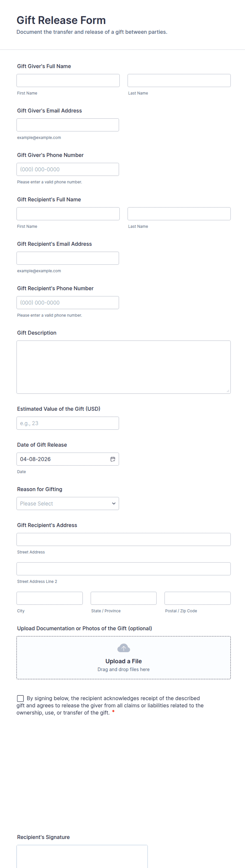245x868 pixels.
Task: Click the Recipient's Signature box
Action: [x=82, y=856]
